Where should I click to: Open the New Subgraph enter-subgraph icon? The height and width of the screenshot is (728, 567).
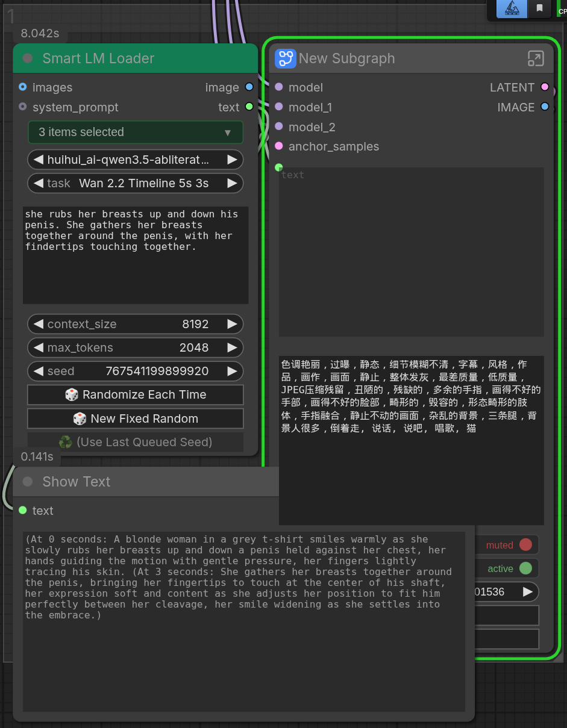click(x=536, y=58)
